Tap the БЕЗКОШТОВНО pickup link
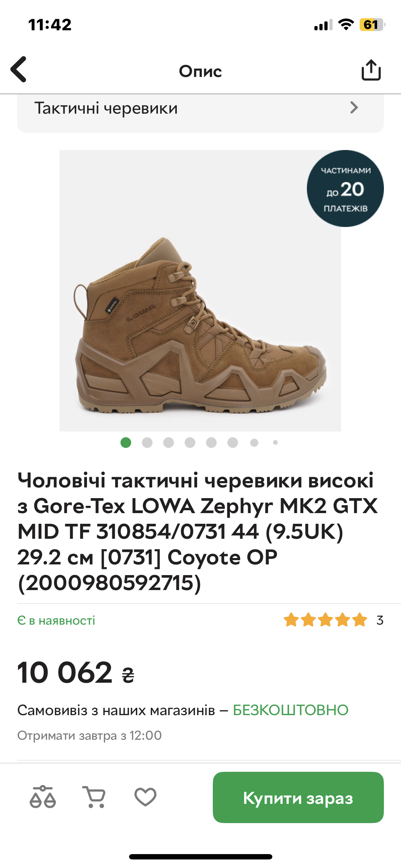The width and height of the screenshot is (401, 868). point(291,710)
